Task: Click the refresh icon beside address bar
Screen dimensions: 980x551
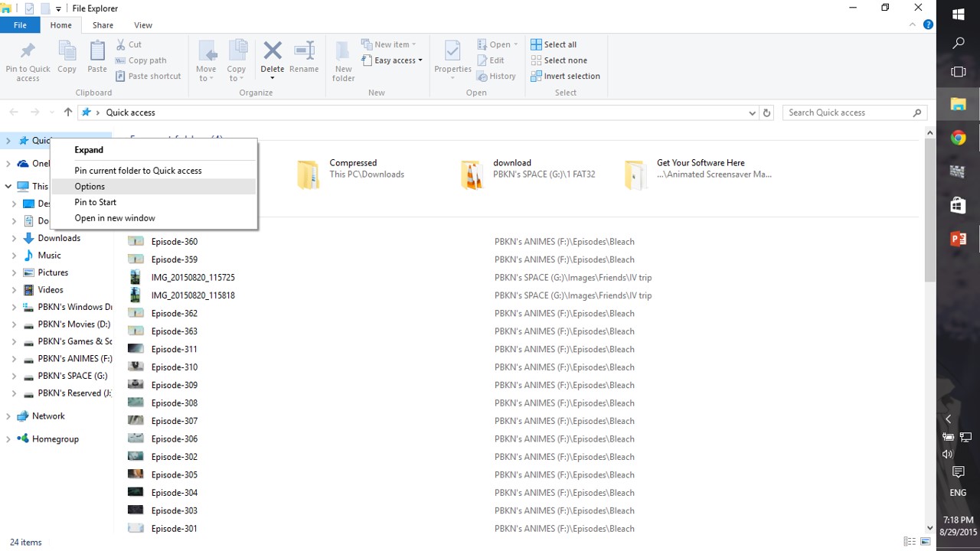Action: (766, 112)
